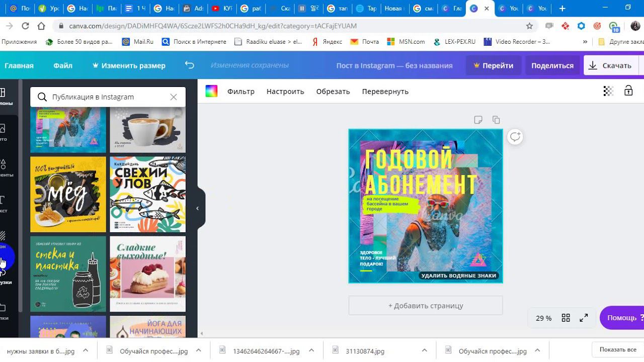644x362 pixels.
Task: Select the Обрезать crop option
Action: (x=333, y=92)
